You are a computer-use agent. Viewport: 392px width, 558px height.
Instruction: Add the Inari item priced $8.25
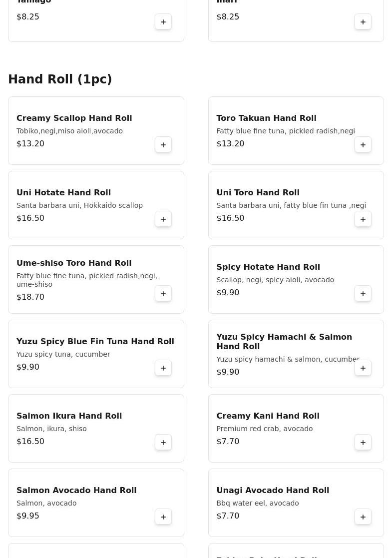tap(363, 22)
